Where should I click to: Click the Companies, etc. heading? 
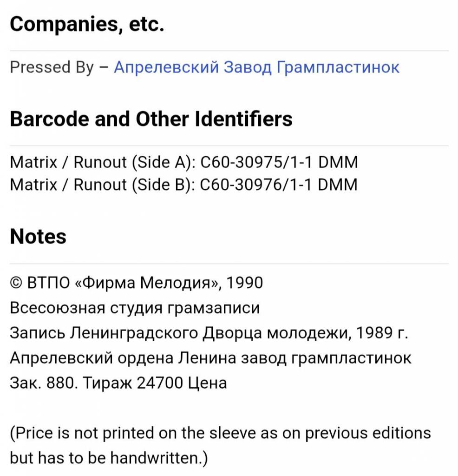coord(87,24)
